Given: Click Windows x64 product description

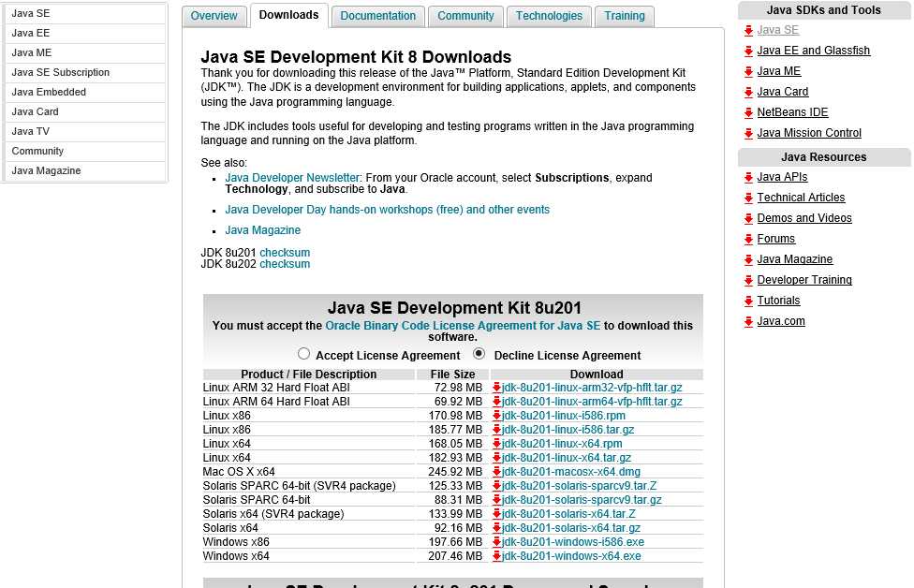Looking at the screenshot, I should tap(236, 556).
